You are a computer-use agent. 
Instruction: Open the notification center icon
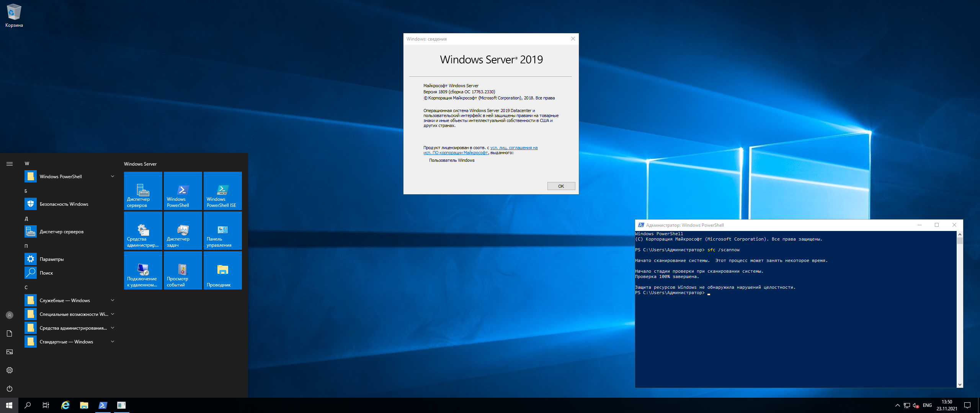click(x=967, y=405)
